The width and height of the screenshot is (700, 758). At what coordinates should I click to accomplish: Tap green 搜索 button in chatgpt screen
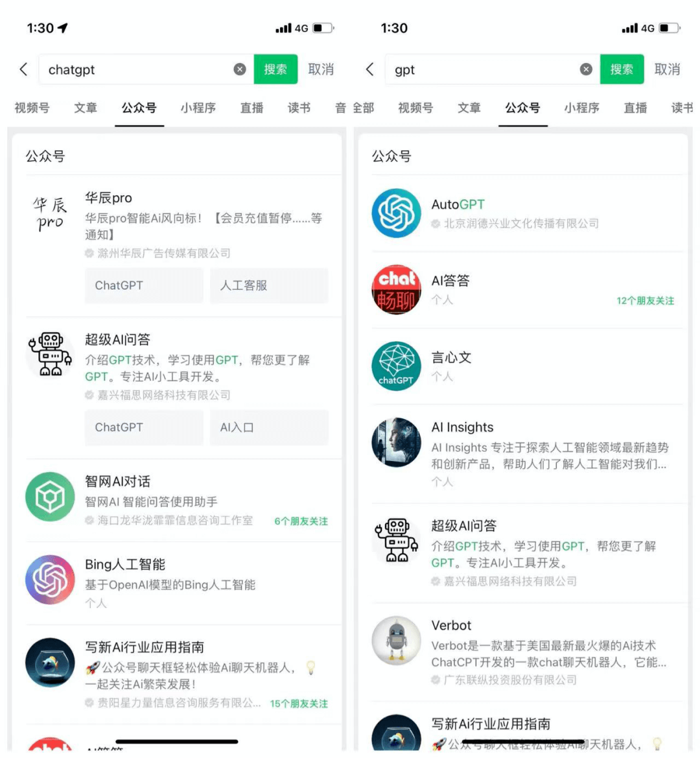click(x=275, y=69)
